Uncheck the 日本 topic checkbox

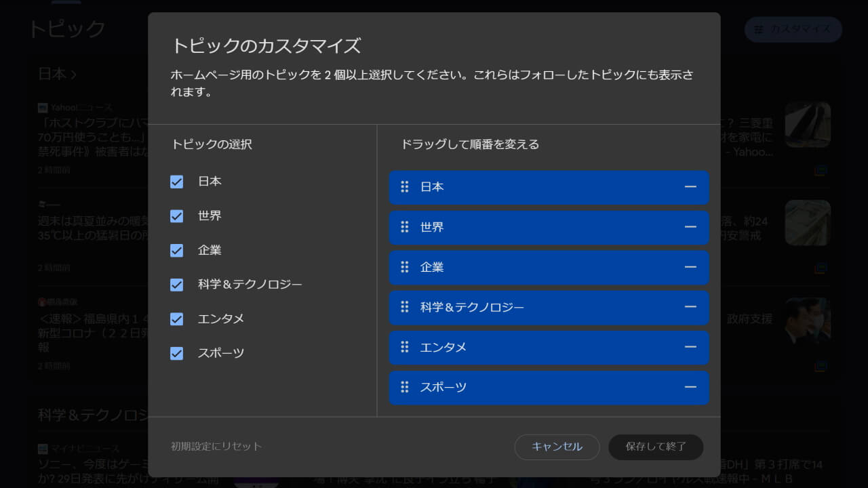click(x=177, y=182)
